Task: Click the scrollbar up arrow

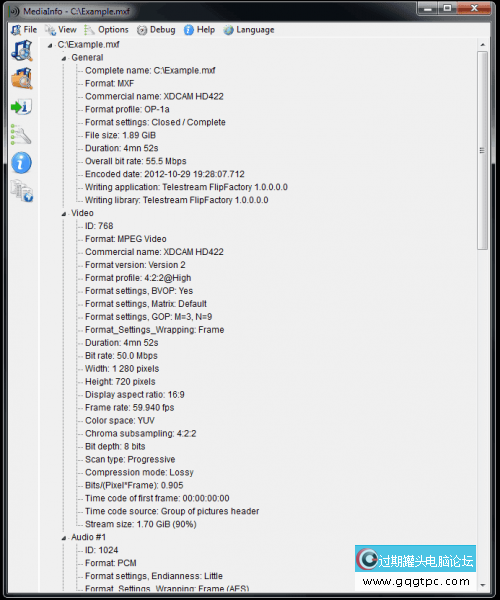Action: point(482,45)
